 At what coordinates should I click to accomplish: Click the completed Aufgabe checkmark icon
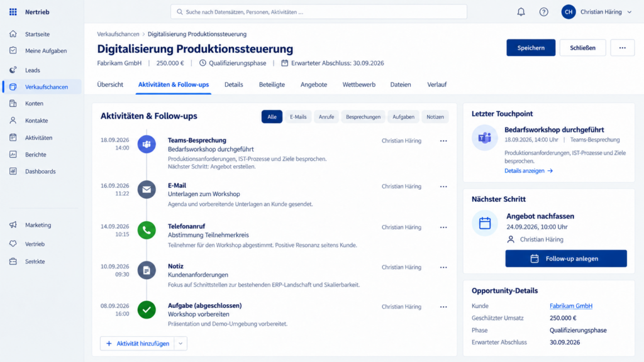(147, 310)
